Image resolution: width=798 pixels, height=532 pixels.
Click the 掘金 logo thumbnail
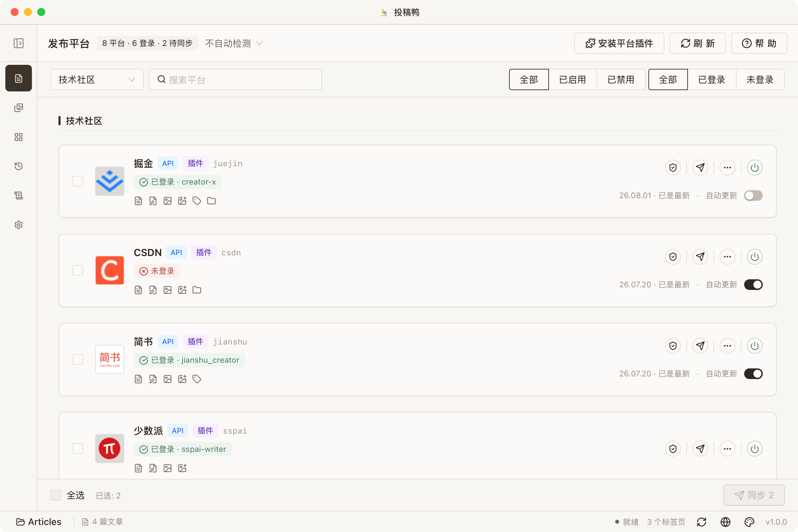pyautogui.click(x=110, y=181)
